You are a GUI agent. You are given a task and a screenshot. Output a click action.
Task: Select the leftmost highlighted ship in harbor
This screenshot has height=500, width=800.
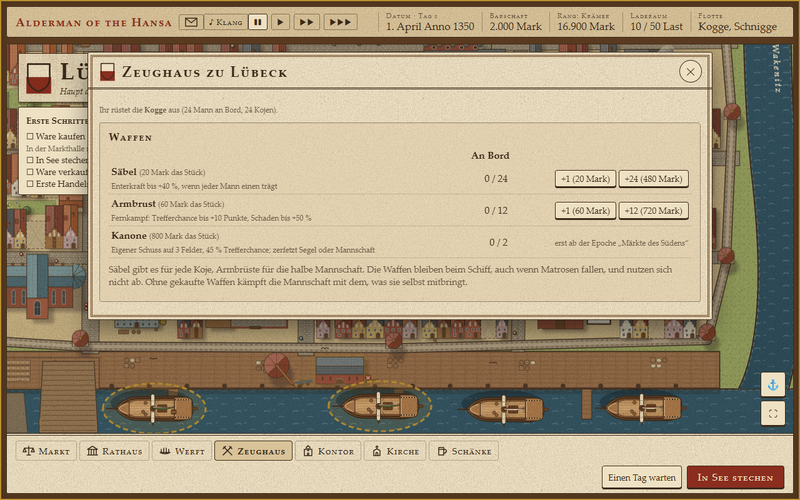point(154,409)
